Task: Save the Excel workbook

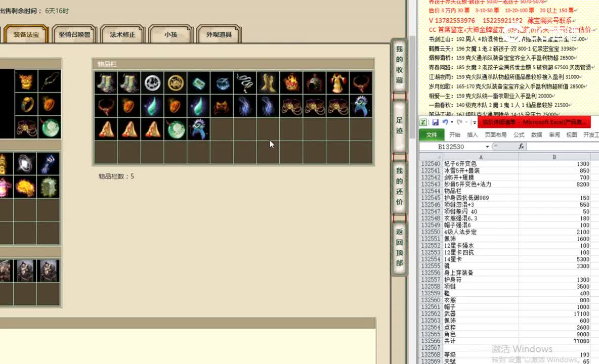Action: click(435, 122)
